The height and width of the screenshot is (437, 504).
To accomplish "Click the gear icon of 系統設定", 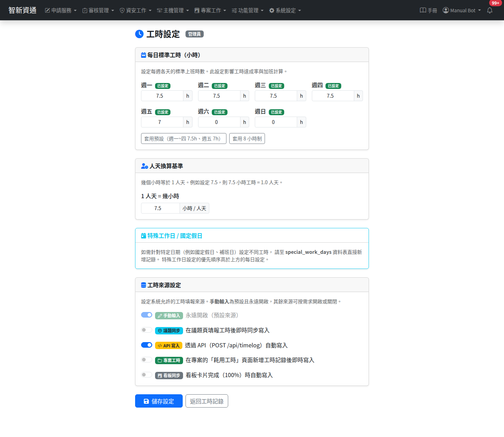I will click(272, 11).
